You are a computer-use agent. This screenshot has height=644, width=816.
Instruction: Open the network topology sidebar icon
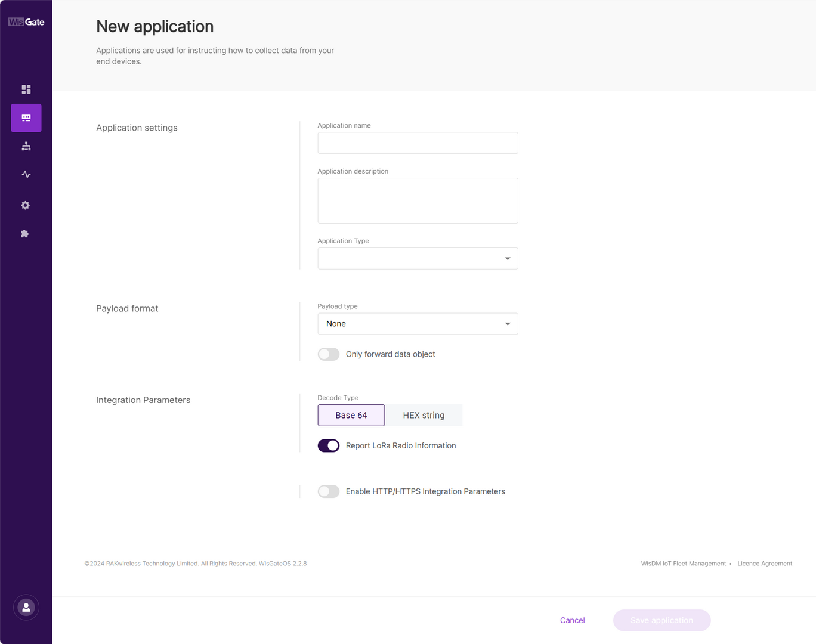click(x=26, y=146)
